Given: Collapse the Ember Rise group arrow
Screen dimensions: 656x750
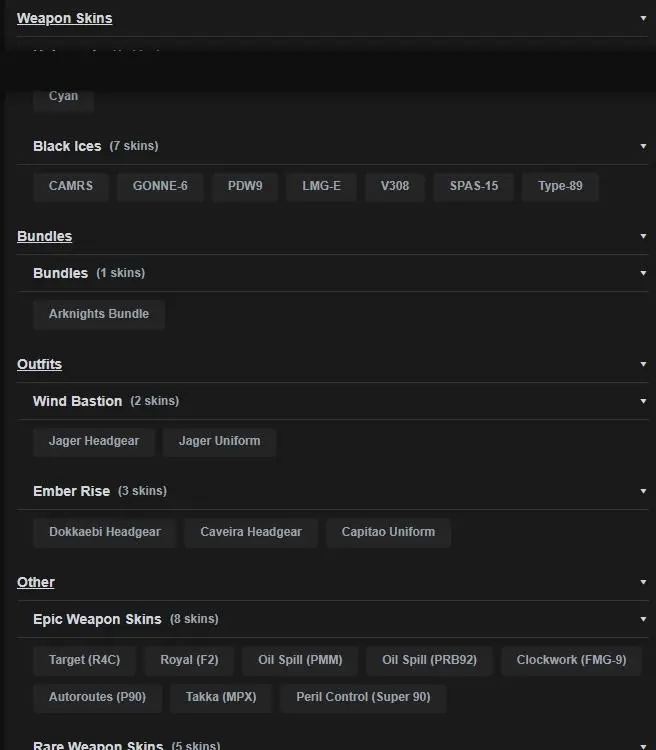Looking at the screenshot, I should pos(643,491).
